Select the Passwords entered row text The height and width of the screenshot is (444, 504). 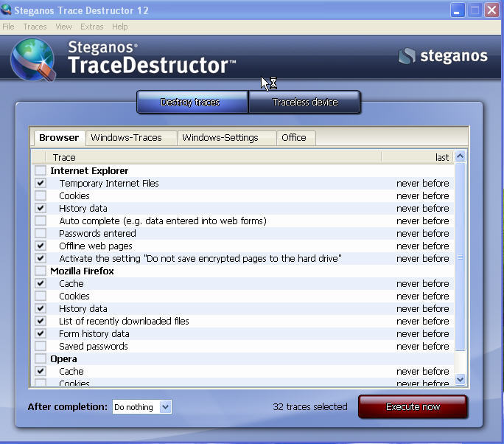(x=97, y=234)
